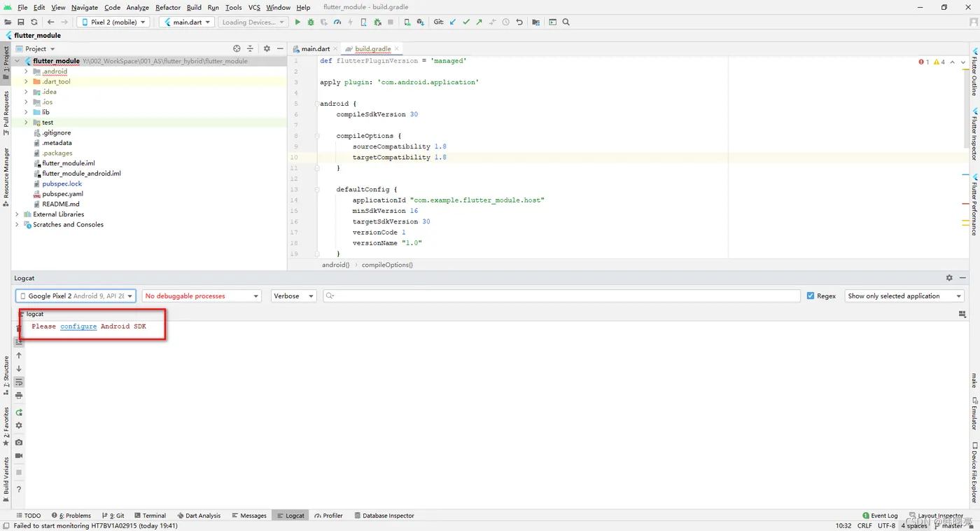The width and height of the screenshot is (980, 531).
Task: Open Google Pixel 2 Logcat device dropdown
Action: (76, 296)
